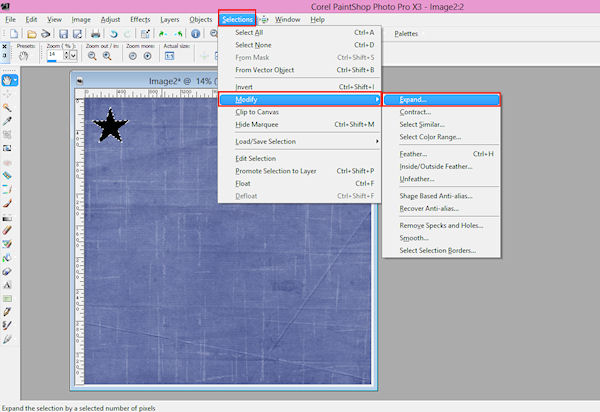Choose Select None menu entry
600x412 pixels.
tap(299, 45)
